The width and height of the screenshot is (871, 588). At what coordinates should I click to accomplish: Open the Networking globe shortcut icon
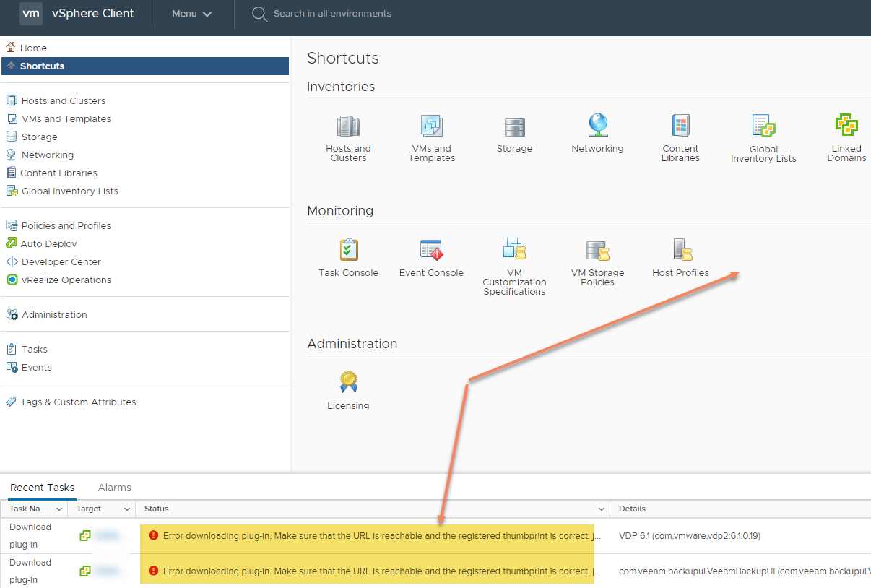(597, 126)
